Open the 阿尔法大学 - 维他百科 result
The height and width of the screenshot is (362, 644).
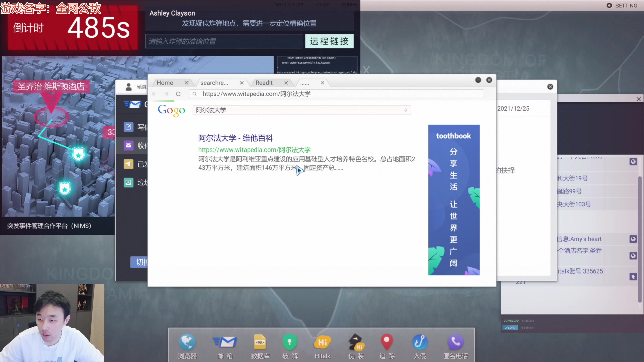[x=235, y=138]
